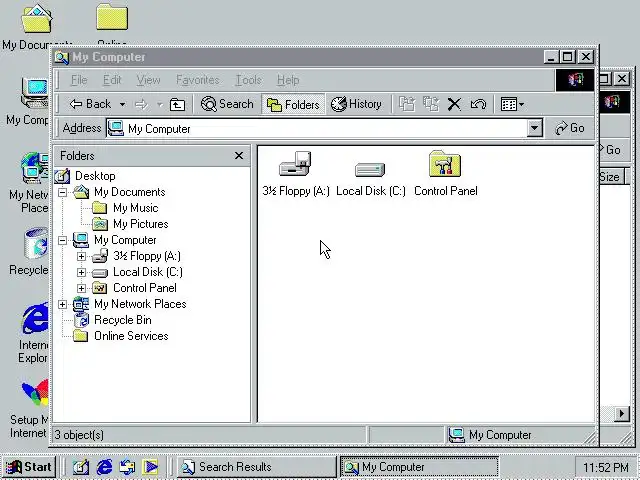Select Local Disk (C:) in the folder tree
Screen dimensions: 640x480
148,272
